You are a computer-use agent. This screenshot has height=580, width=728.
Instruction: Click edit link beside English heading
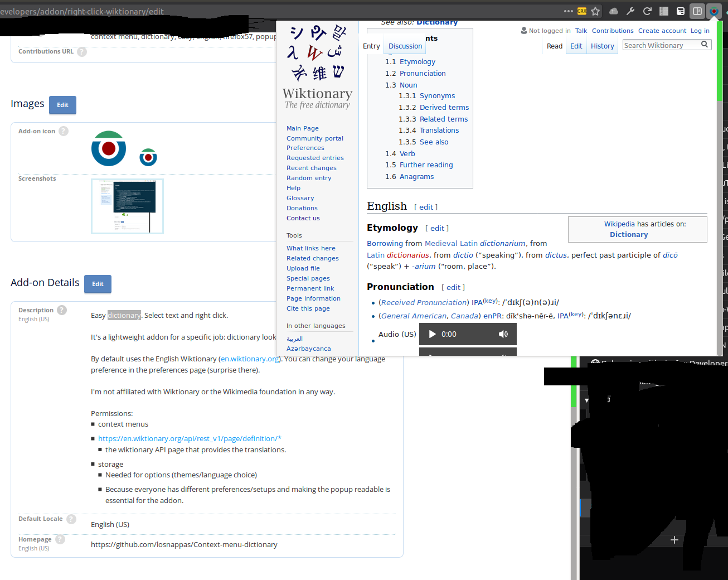(426, 207)
